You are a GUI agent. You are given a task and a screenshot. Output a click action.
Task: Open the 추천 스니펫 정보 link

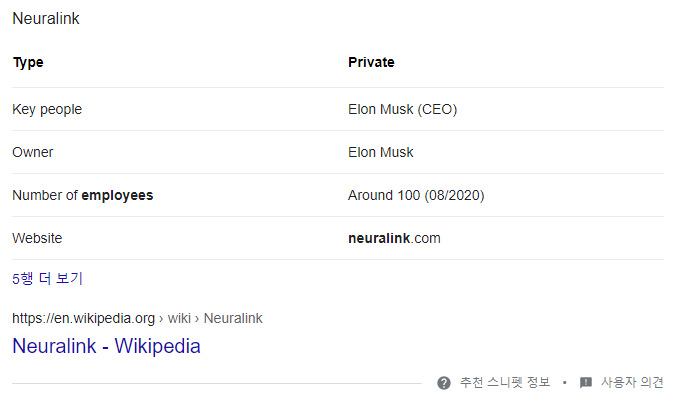[x=505, y=382]
